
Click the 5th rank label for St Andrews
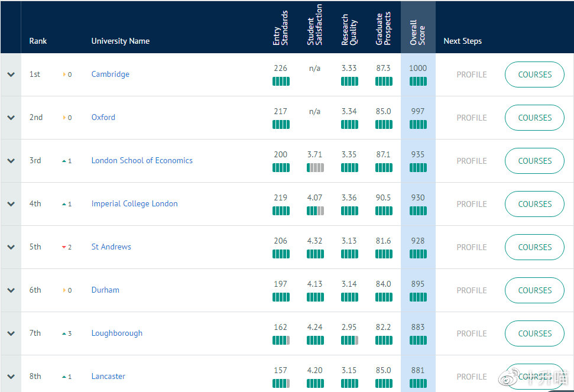(x=35, y=247)
